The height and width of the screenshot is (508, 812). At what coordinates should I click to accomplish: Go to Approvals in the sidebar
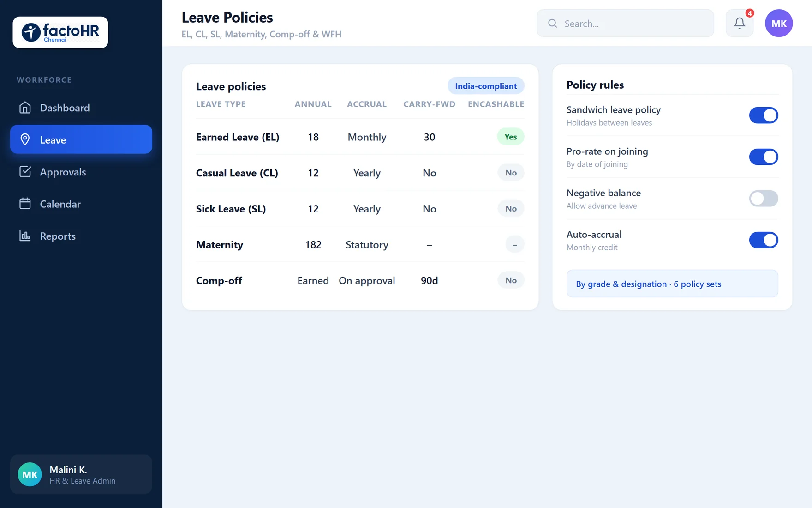coord(81,172)
